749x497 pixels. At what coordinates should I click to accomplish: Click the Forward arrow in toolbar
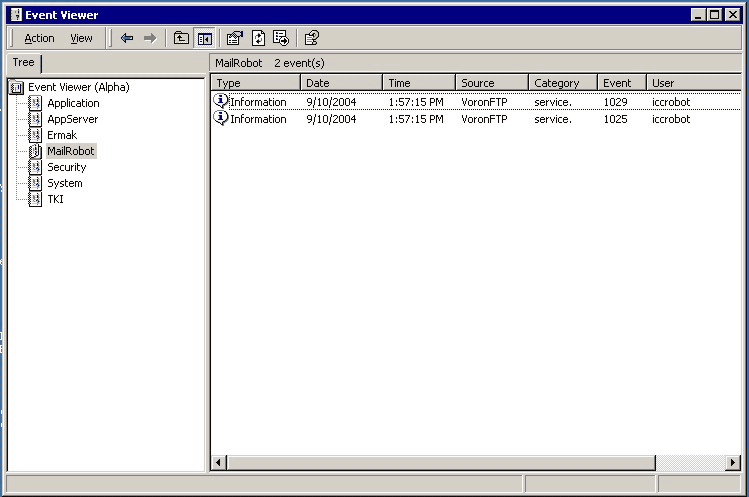(x=150, y=38)
